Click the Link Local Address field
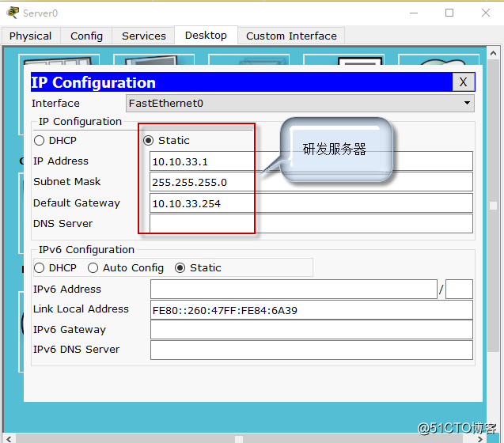The height and width of the screenshot is (443, 504). [312, 310]
